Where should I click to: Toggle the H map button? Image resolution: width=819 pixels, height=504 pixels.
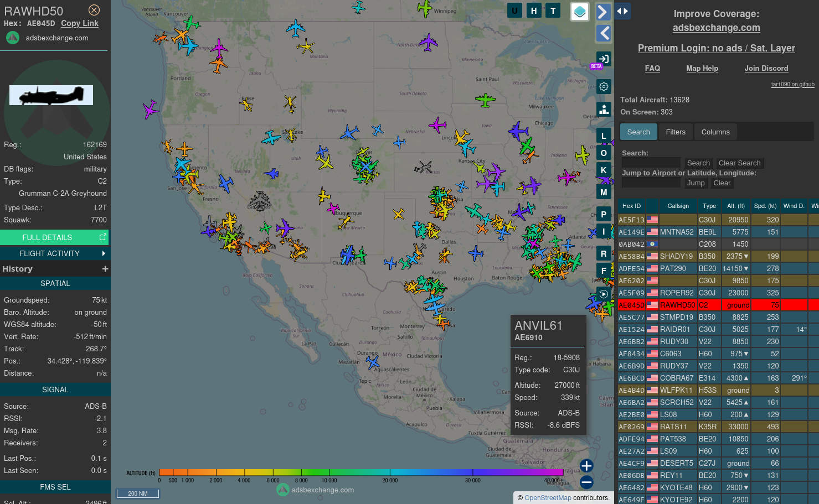[534, 11]
